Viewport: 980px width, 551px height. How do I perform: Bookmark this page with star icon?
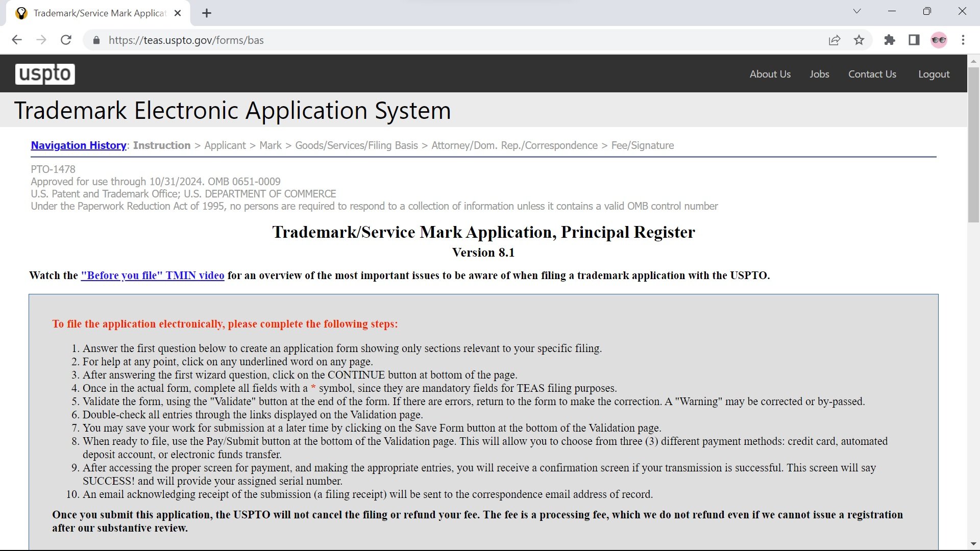859,40
